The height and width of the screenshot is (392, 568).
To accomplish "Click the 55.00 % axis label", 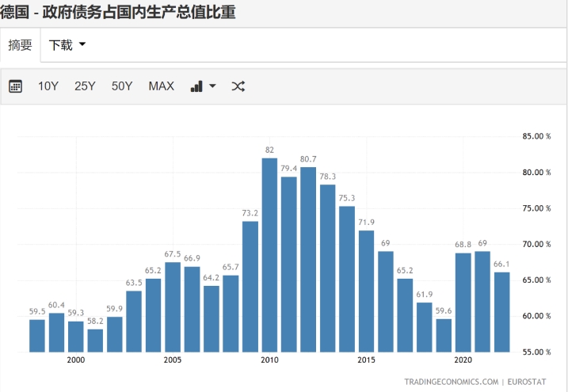I will 536,352.
